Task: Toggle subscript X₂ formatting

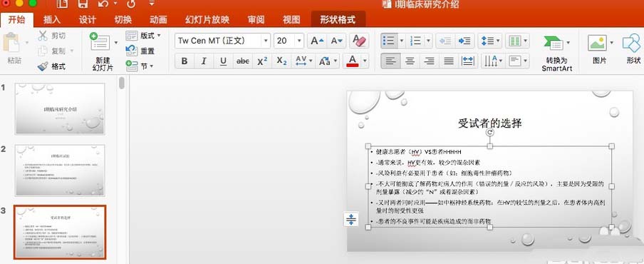Action: tap(281, 61)
